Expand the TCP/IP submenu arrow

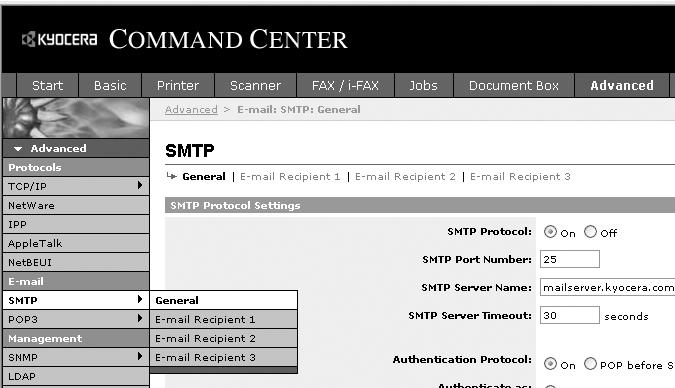coord(139,185)
